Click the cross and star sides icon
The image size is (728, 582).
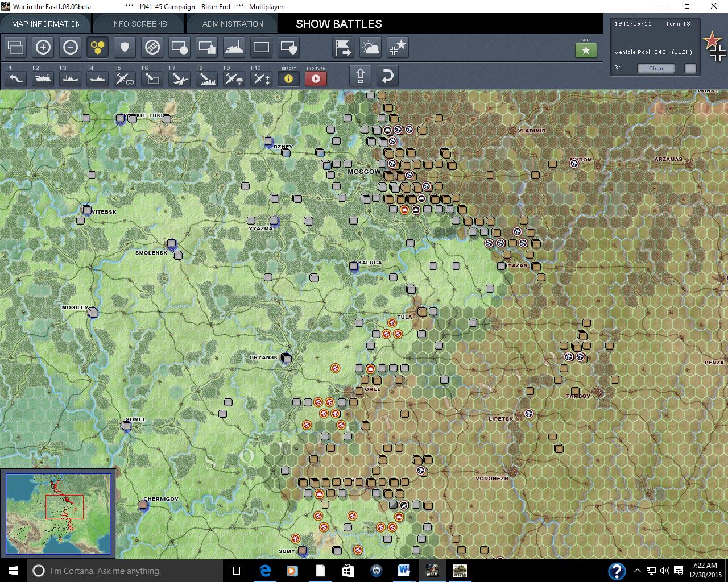[x=398, y=47]
